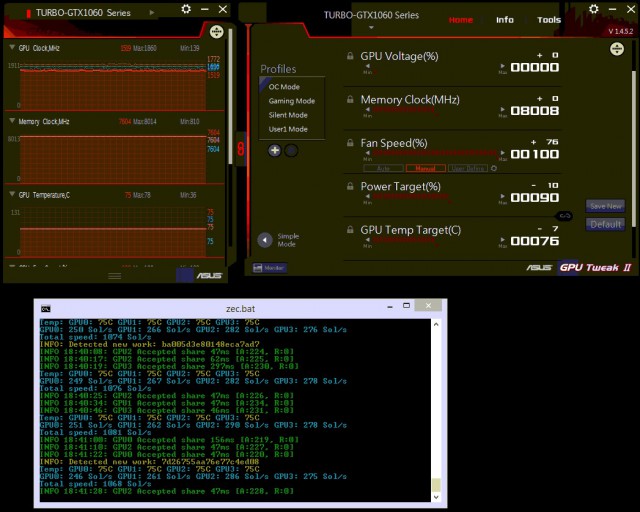Screen dimensions: 640x512
Task: Increase GPU Voltage with right arrow
Action: point(502,66)
